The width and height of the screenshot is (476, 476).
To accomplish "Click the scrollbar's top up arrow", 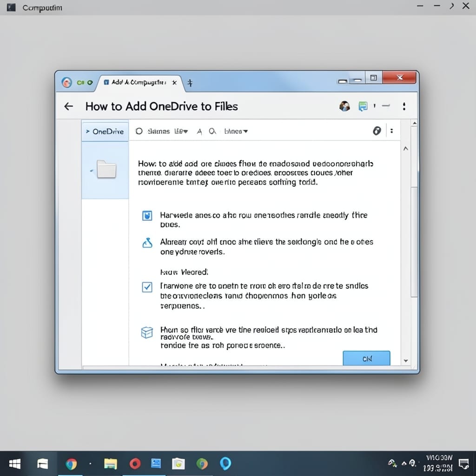I will [x=414, y=123].
